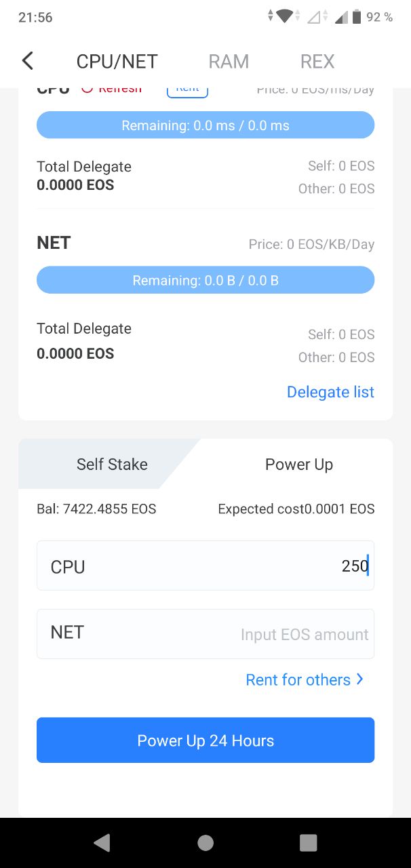Select the Self Stake option

(112, 464)
